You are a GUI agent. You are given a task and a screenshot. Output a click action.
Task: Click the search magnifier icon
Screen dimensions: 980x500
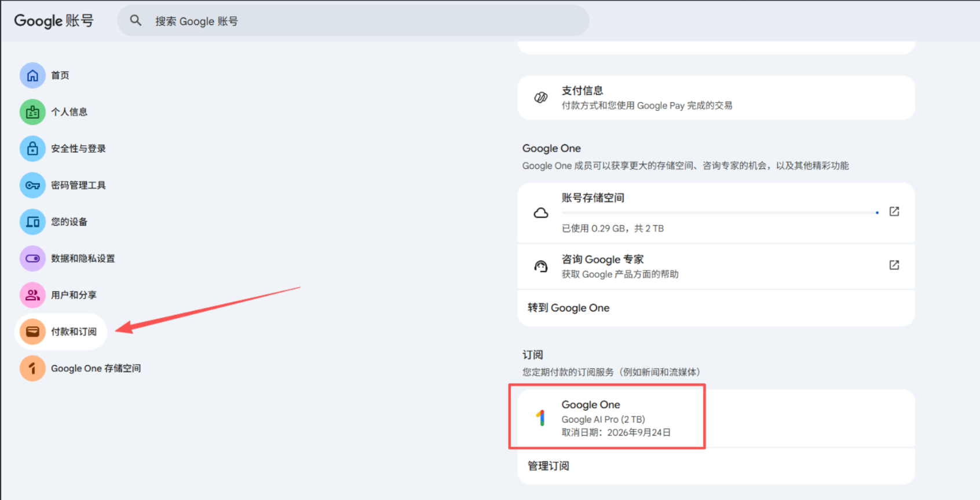(136, 21)
